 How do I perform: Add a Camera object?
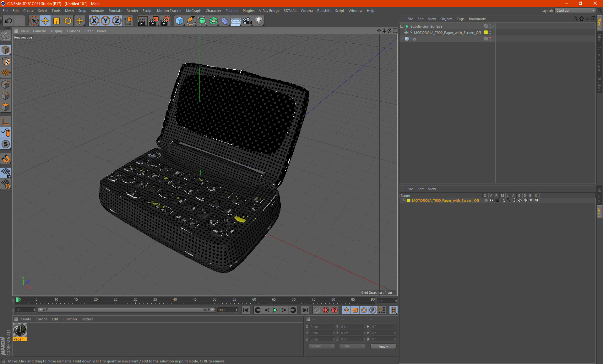(247, 21)
